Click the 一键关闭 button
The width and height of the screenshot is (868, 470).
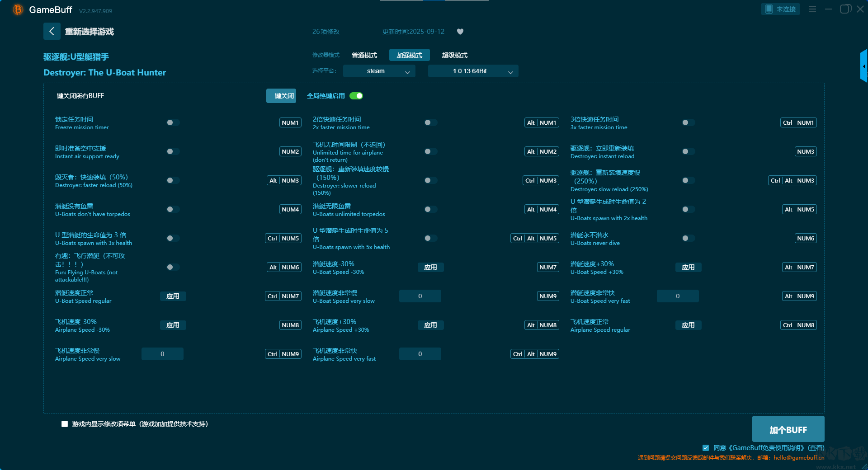[281, 96]
